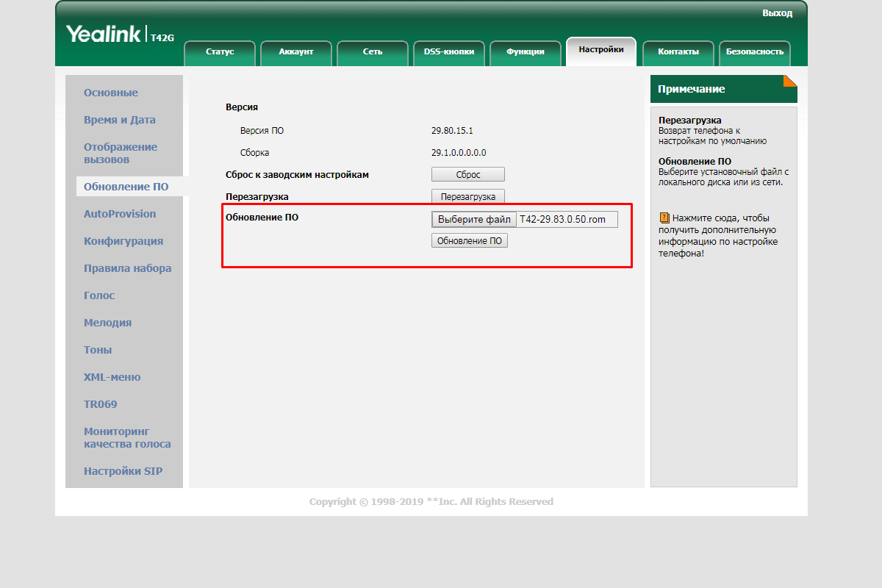This screenshot has height=588, width=882.
Task: Click the Выход logout link
Action: tap(777, 13)
